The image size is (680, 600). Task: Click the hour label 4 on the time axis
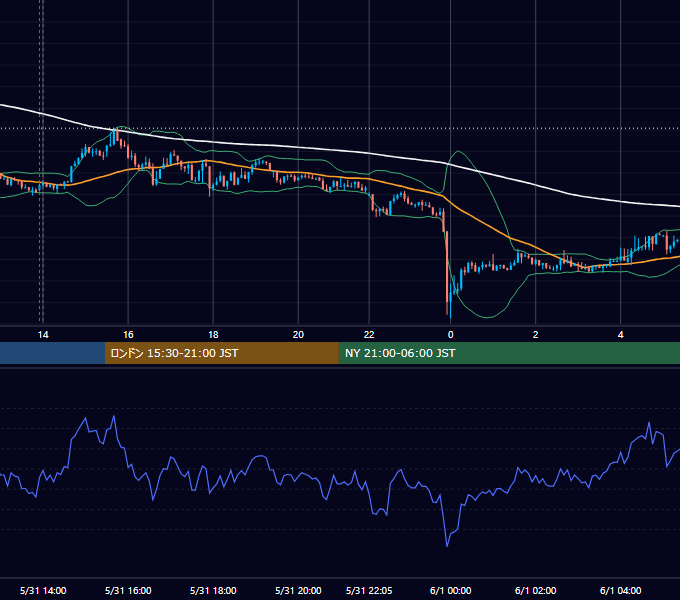click(x=621, y=335)
